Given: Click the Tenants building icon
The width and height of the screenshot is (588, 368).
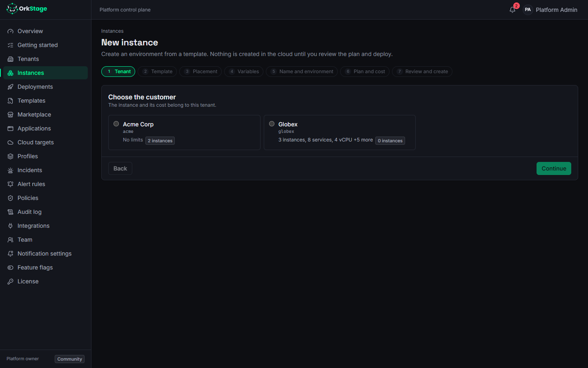Looking at the screenshot, I should [x=10, y=59].
